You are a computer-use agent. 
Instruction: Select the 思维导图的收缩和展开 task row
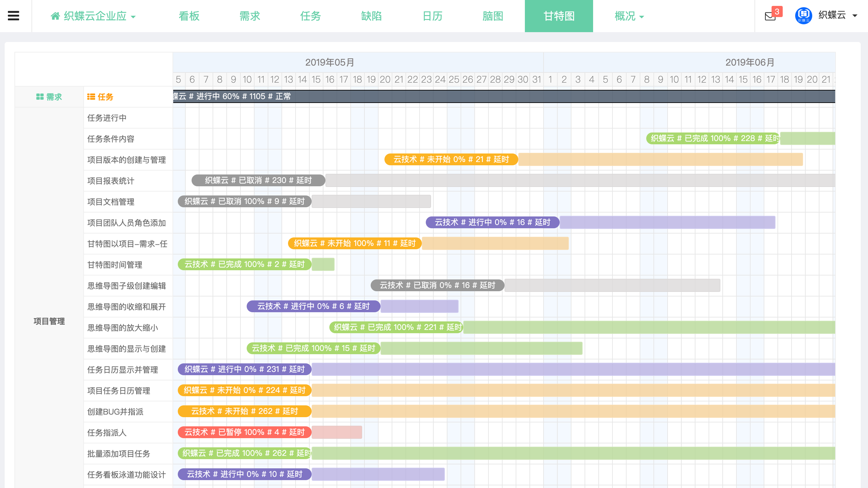128,307
